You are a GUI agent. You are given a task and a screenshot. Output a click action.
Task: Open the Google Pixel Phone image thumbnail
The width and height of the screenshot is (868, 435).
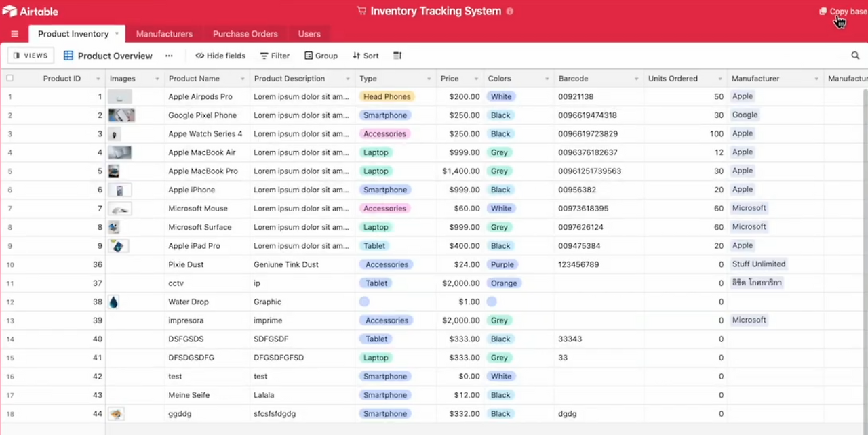pyautogui.click(x=121, y=115)
